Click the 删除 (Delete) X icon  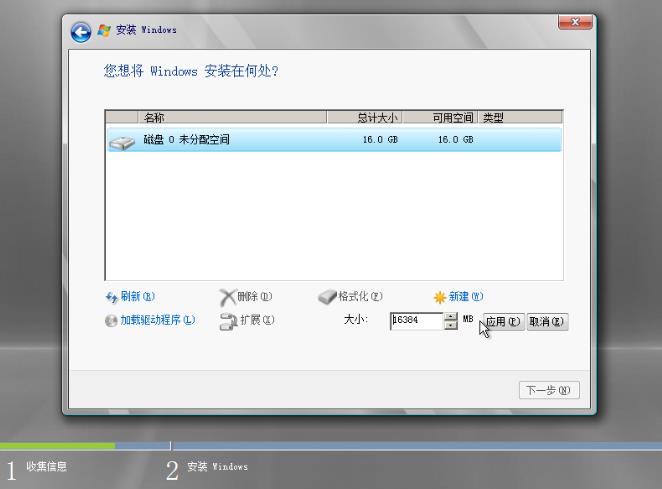tap(227, 297)
